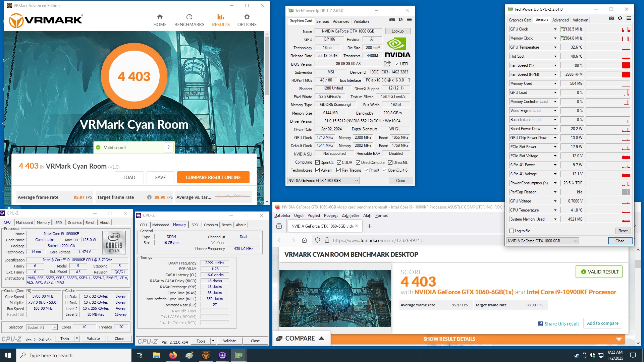Take GPU-Z Sensors screenshot camera icon
The height and width of the screenshot is (362, 644).
click(611, 18)
